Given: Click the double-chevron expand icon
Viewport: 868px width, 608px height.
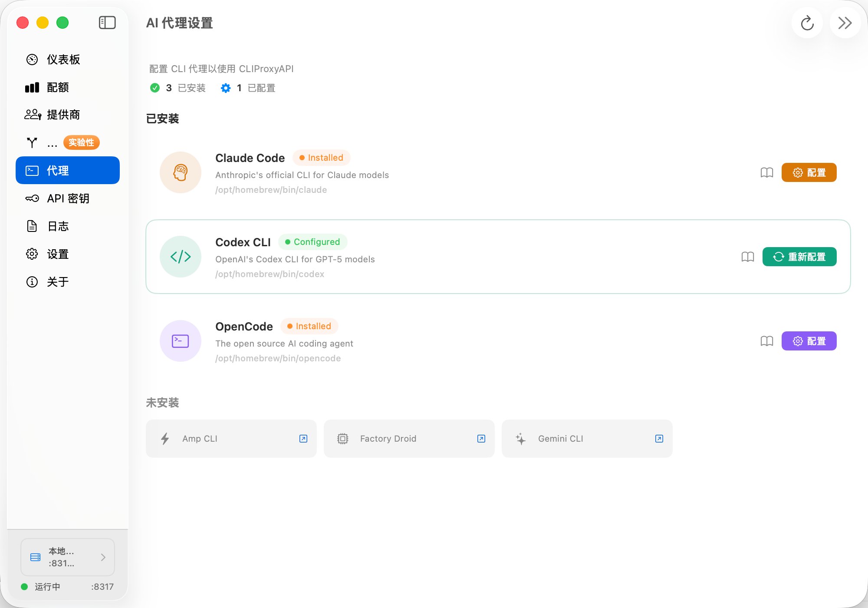Looking at the screenshot, I should [845, 23].
